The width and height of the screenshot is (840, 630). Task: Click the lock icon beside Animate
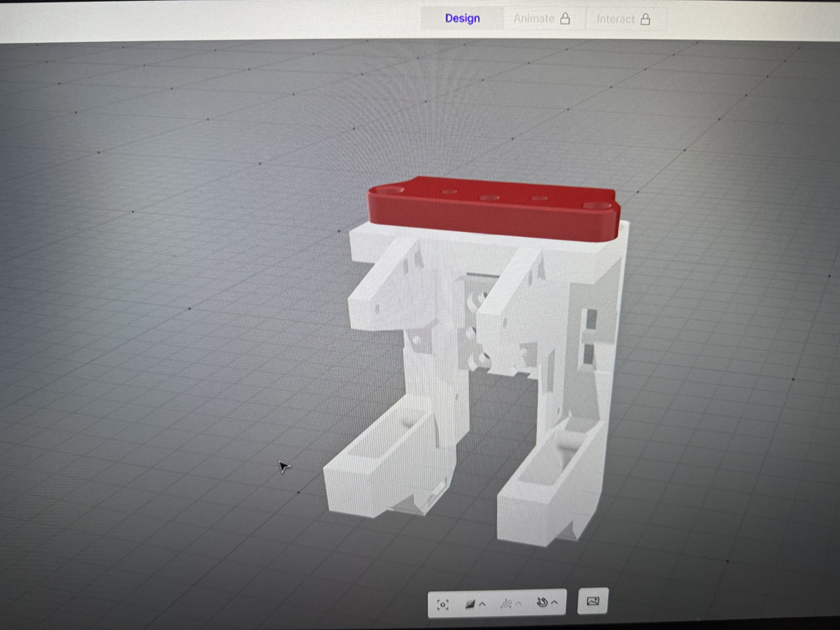(565, 19)
